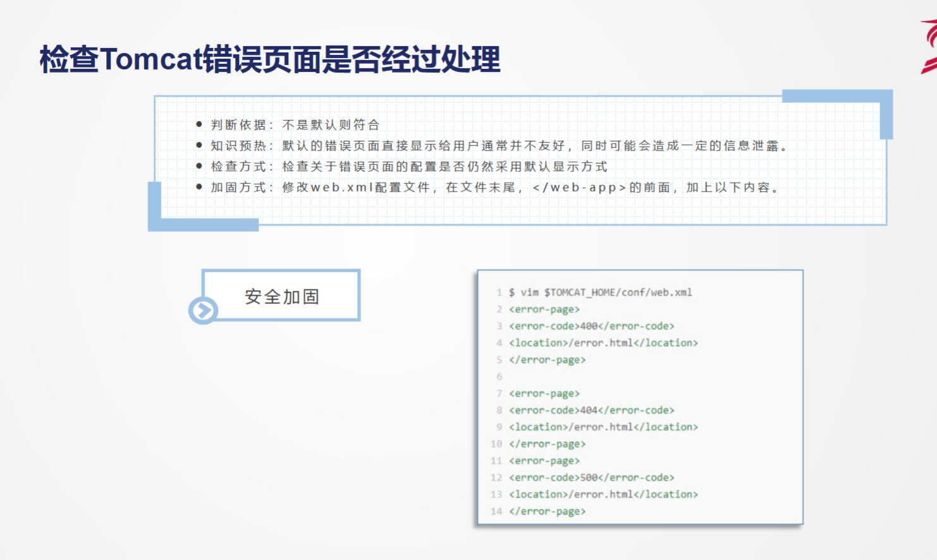Click code line 10 '</error-page>'
This screenshot has height=560, width=937.
pyautogui.click(x=548, y=444)
